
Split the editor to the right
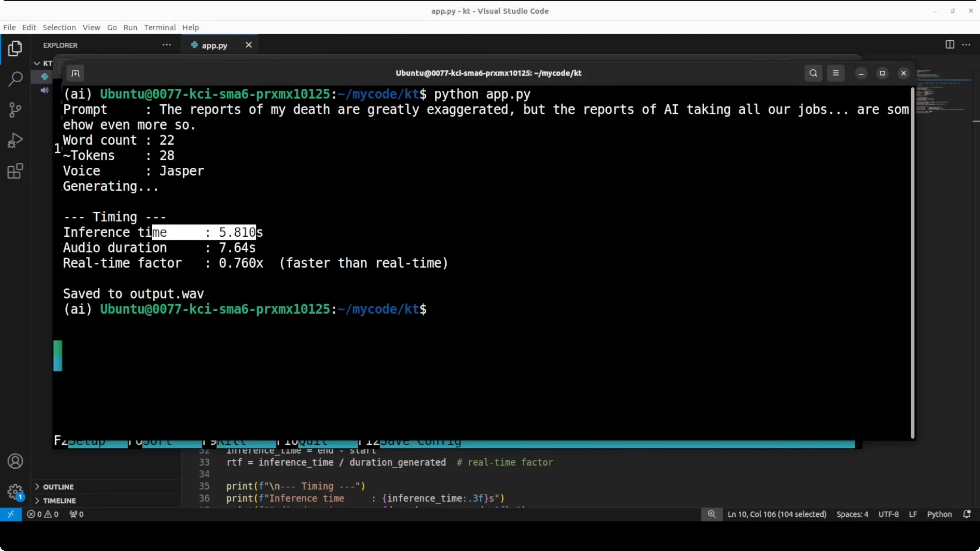(x=950, y=45)
